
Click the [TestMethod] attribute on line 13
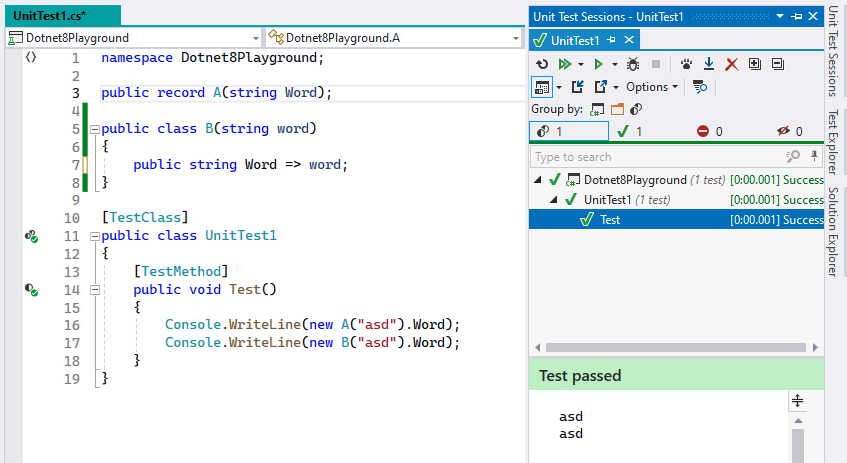(x=181, y=271)
